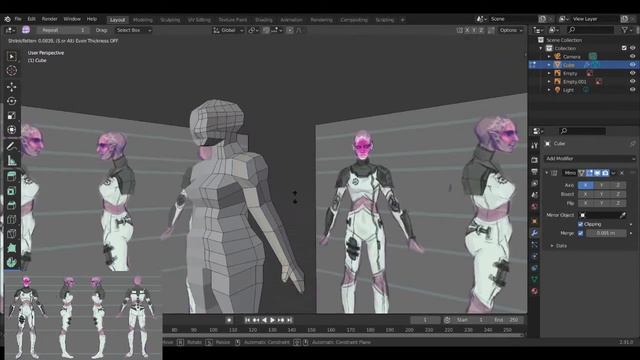This screenshot has width=640, height=360.
Task: Toggle mirror Flip Z button
Action: click(x=618, y=203)
